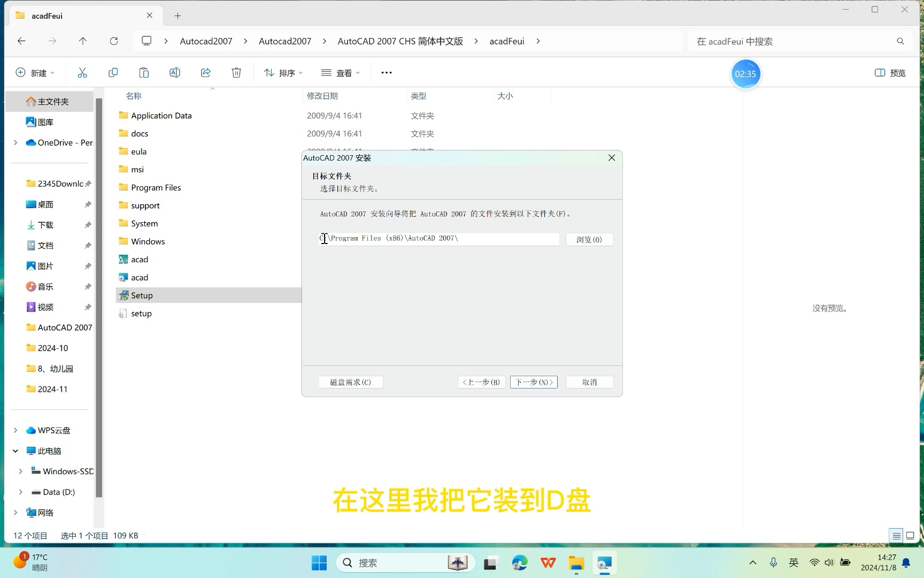Click the taskbar 搜索 box
The image size is (924, 578).
pyautogui.click(x=406, y=563)
